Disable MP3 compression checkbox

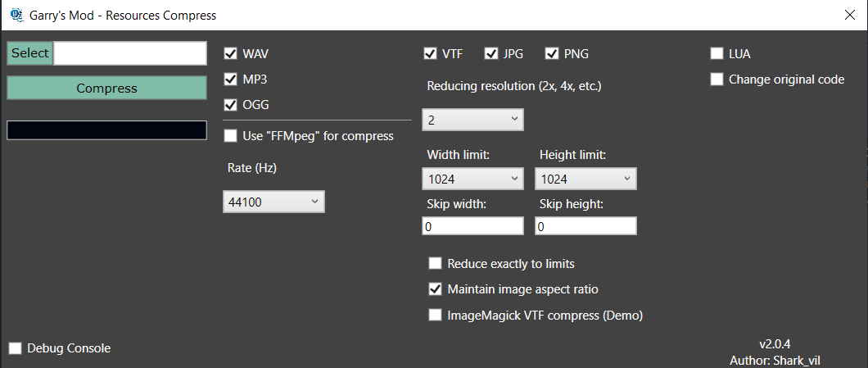point(230,80)
